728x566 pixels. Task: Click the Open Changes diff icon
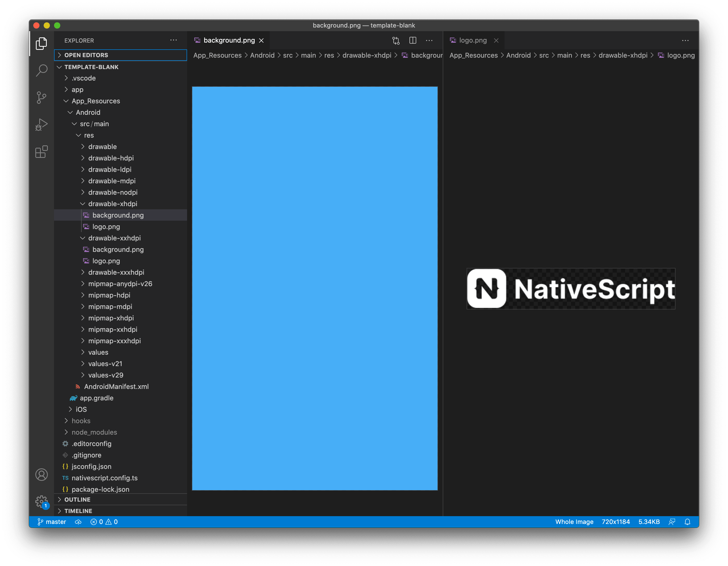[x=396, y=40]
